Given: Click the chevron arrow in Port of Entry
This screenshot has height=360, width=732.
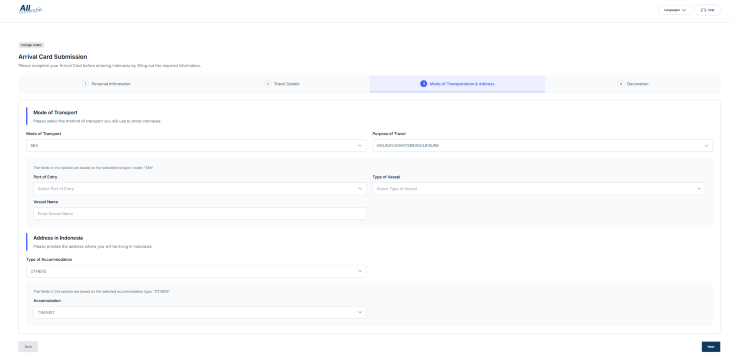Looking at the screenshot, I should pos(360,189).
